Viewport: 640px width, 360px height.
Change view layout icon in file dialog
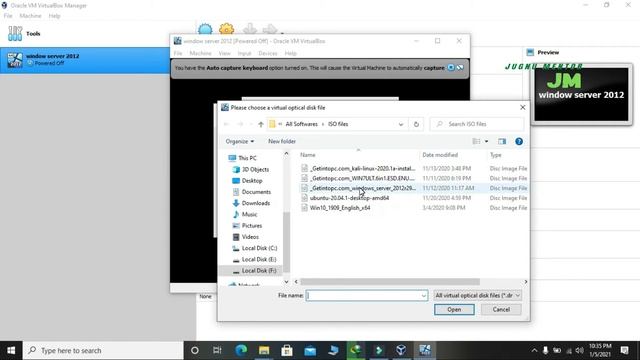pyautogui.click(x=476, y=141)
